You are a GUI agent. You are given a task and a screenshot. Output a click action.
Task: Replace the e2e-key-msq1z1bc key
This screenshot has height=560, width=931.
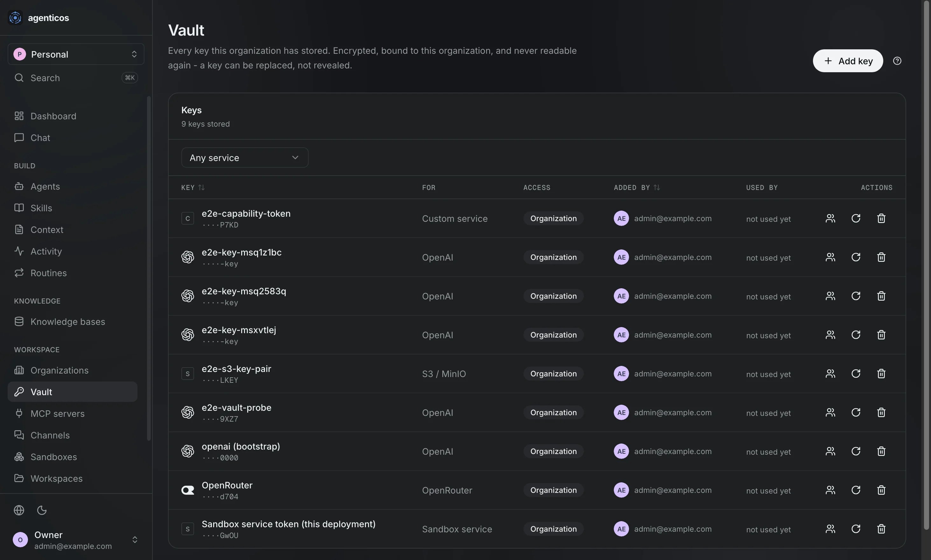856,257
